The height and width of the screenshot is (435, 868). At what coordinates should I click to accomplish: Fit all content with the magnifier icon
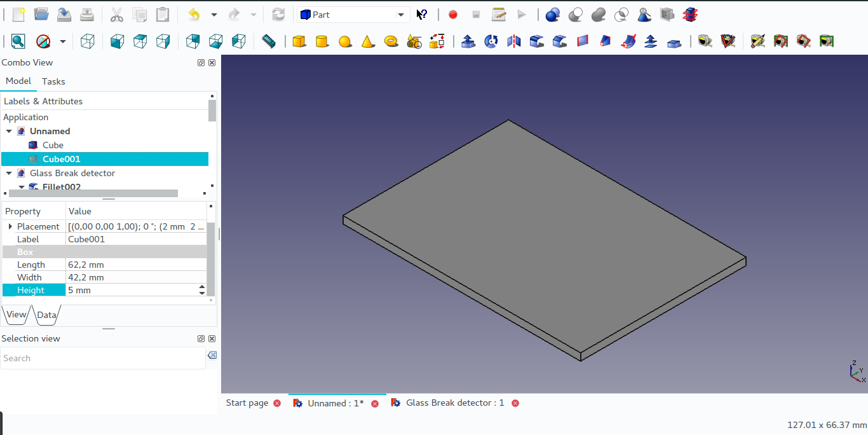point(18,41)
